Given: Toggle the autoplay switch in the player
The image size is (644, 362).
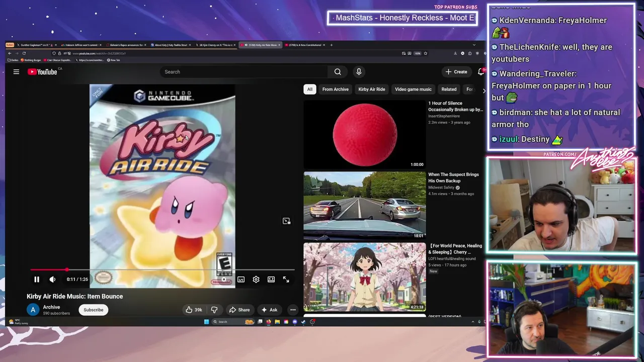Looking at the screenshot, I should click(x=225, y=280).
